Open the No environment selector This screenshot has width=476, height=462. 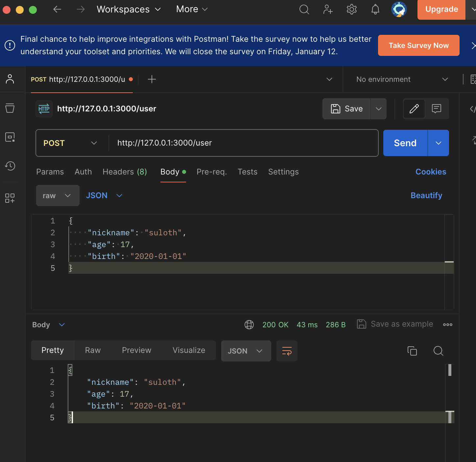click(x=402, y=79)
